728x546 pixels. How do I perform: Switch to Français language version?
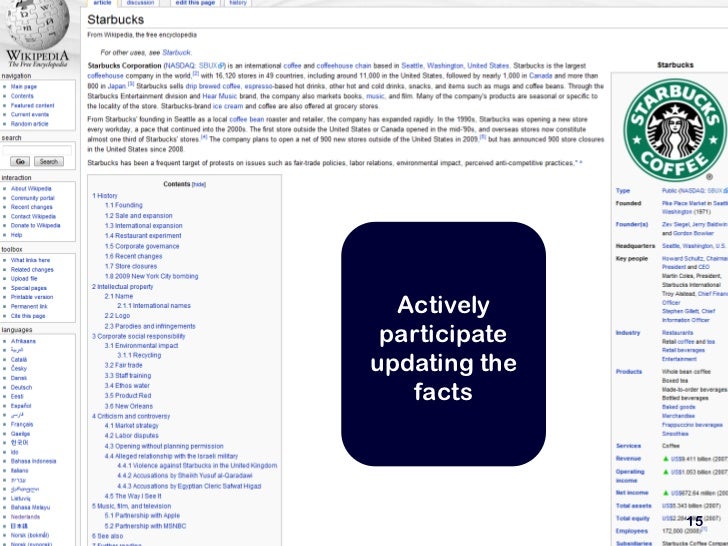(x=22, y=424)
